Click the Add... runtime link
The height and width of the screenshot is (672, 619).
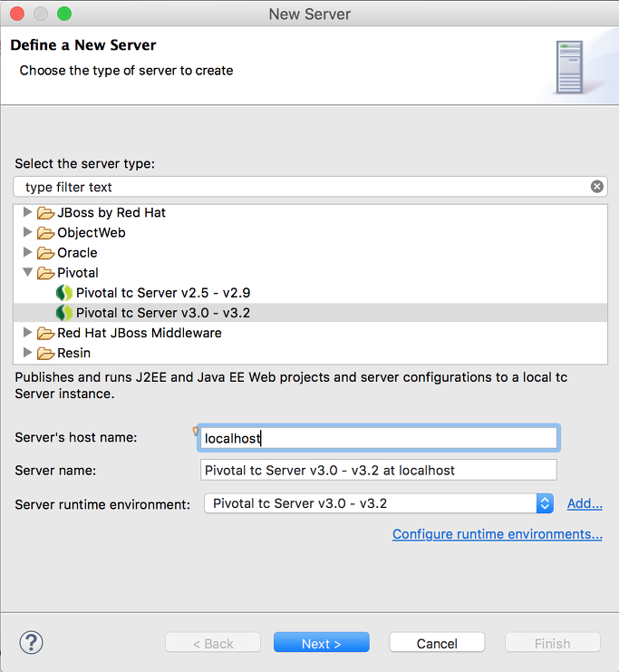point(585,503)
